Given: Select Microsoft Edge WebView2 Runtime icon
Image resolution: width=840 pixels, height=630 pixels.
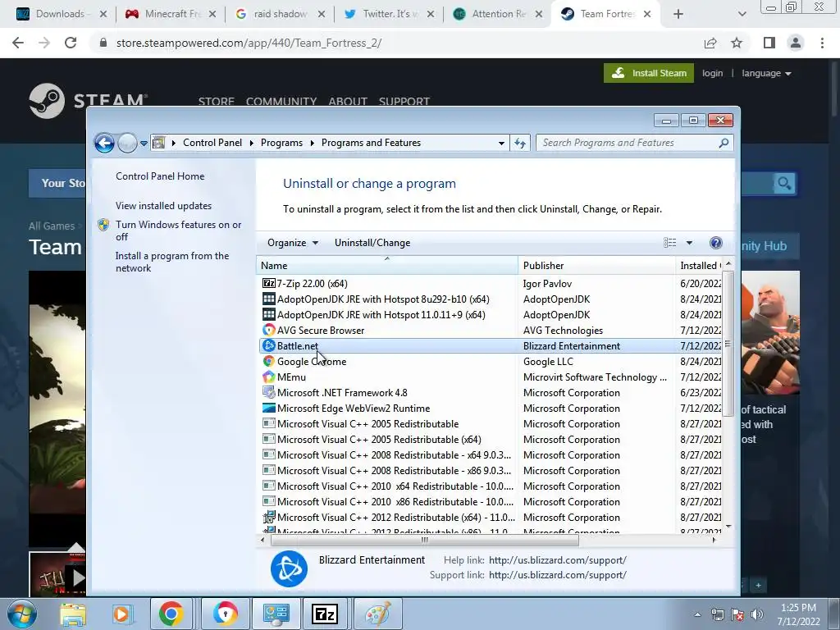Looking at the screenshot, I should click(269, 408).
